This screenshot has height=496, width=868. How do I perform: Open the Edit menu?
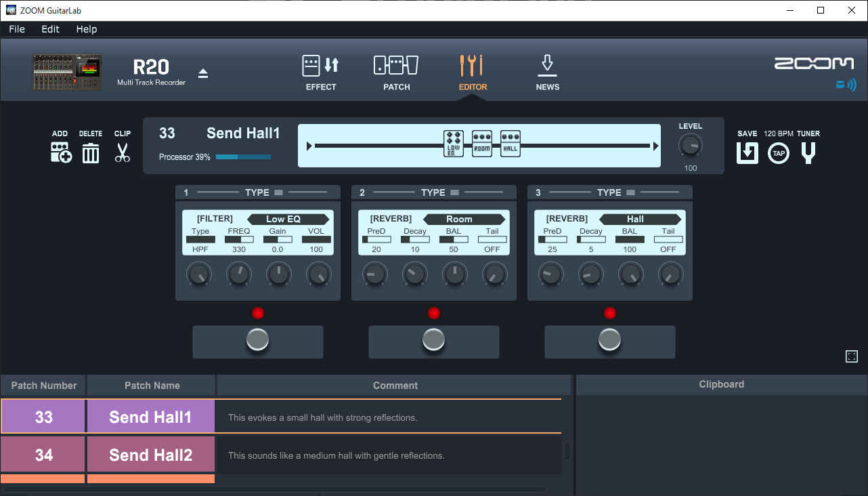click(x=50, y=29)
